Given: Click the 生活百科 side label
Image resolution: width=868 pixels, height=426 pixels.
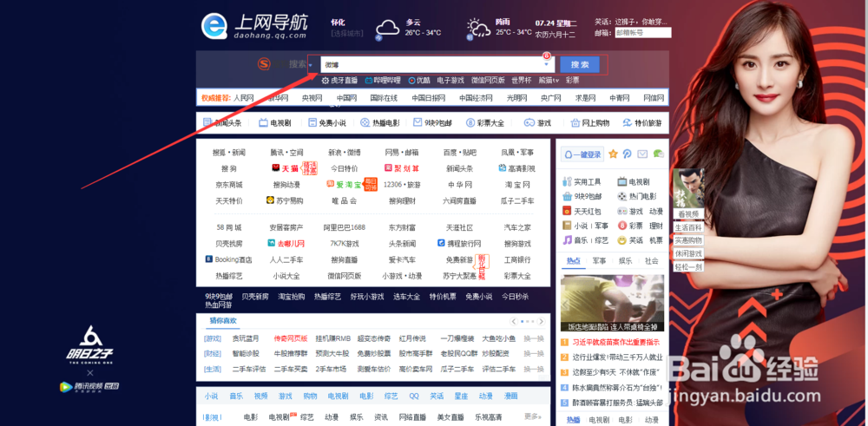Looking at the screenshot, I should [x=688, y=227].
